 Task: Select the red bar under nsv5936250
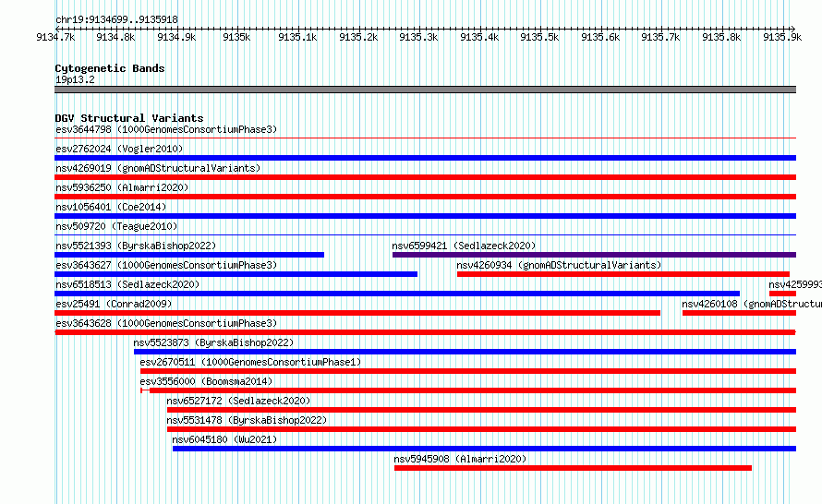pos(425,197)
